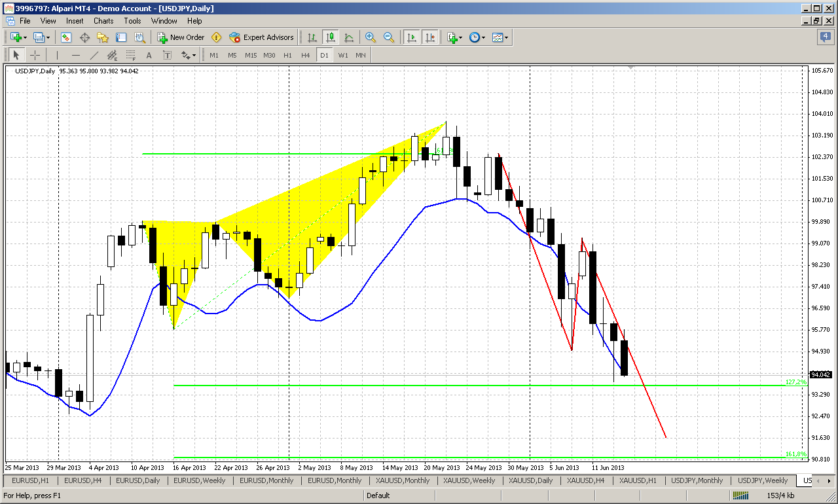Viewport: 838px width, 504px height.
Task: Open the Charts menu
Action: (x=103, y=21)
